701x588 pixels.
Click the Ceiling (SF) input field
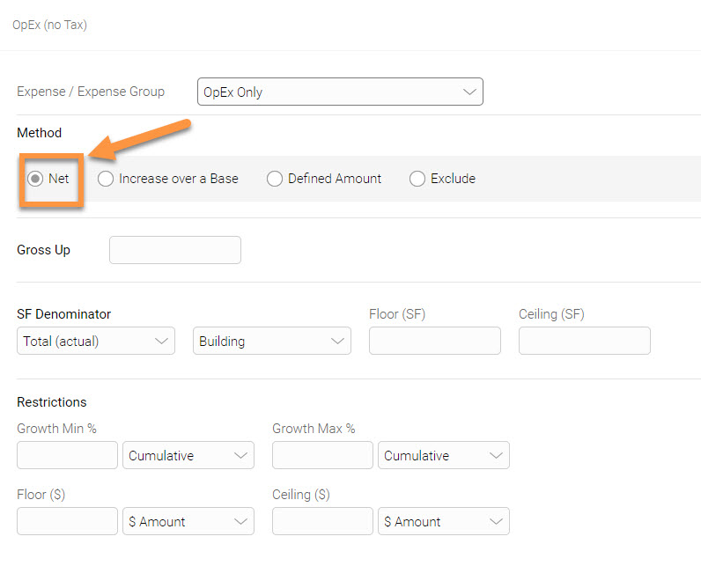coord(585,341)
